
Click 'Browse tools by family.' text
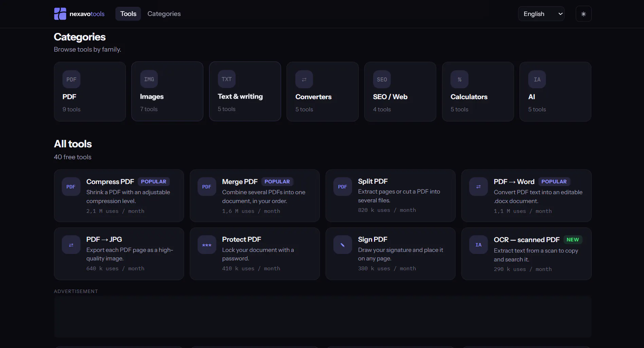coord(88,50)
